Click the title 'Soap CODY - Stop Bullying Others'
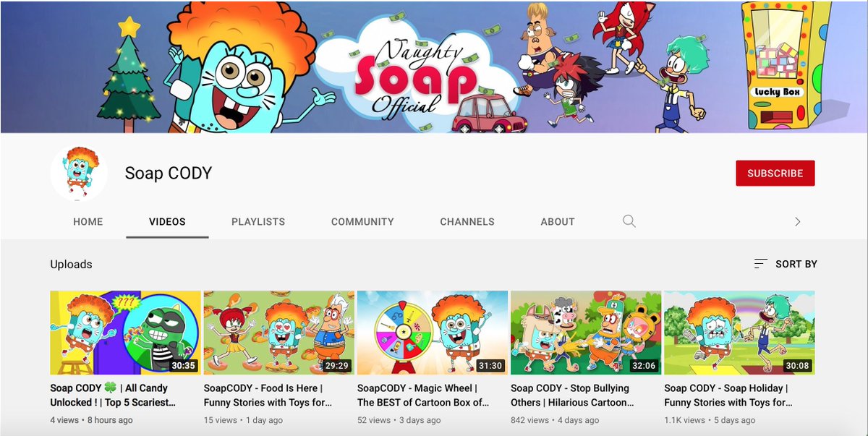The image size is (868, 436). coord(573,395)
